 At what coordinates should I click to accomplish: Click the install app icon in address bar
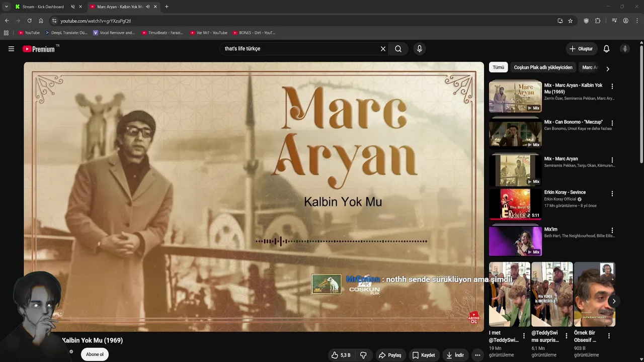560,21
